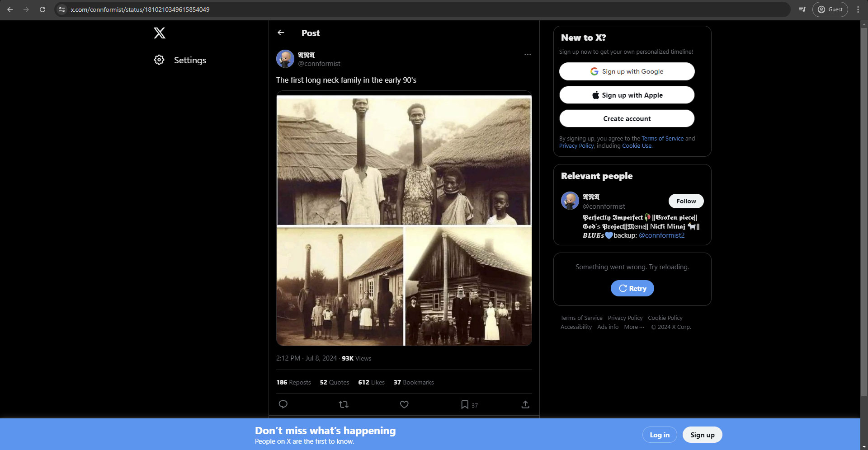Open footer Terms of Service link
The image size is (868, 450).
coord(581,318)
